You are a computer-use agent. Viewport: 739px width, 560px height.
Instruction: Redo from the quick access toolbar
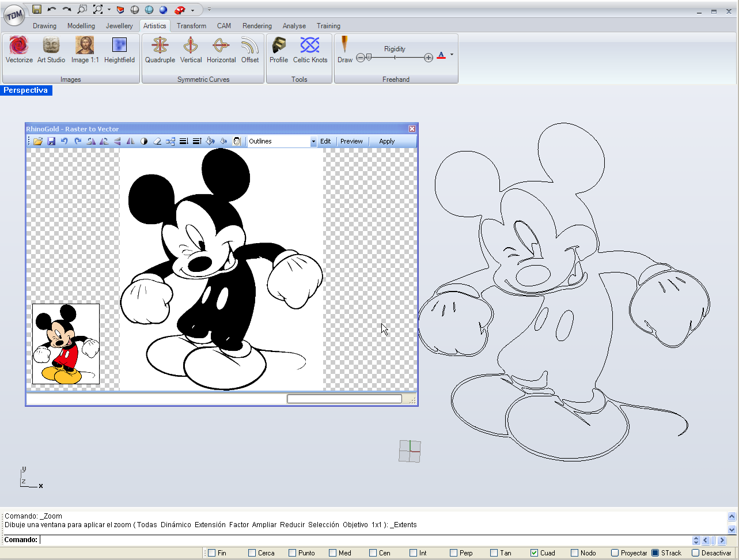67,9
